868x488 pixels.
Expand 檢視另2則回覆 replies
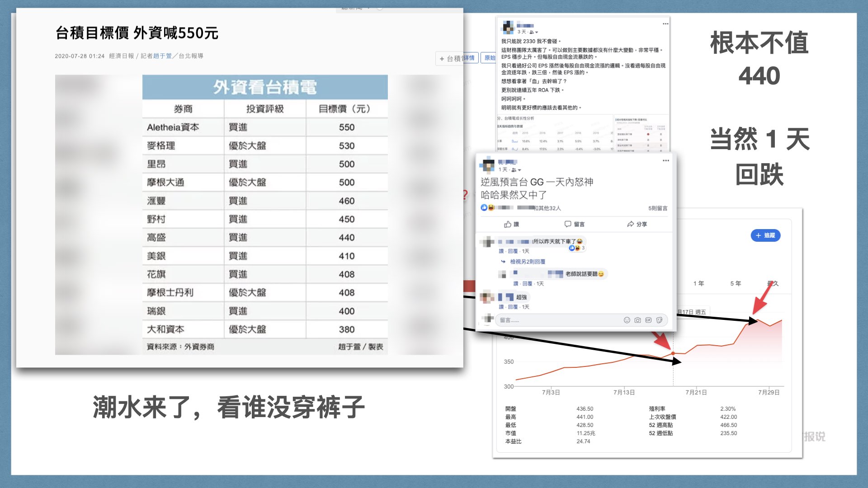pos(527,262)
